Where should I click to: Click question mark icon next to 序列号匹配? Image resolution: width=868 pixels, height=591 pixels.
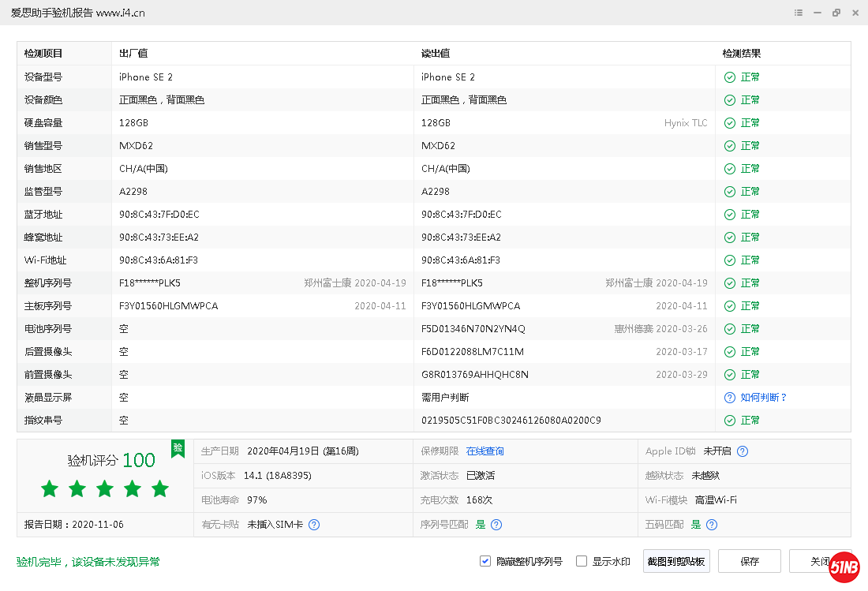tap(496, 525)
